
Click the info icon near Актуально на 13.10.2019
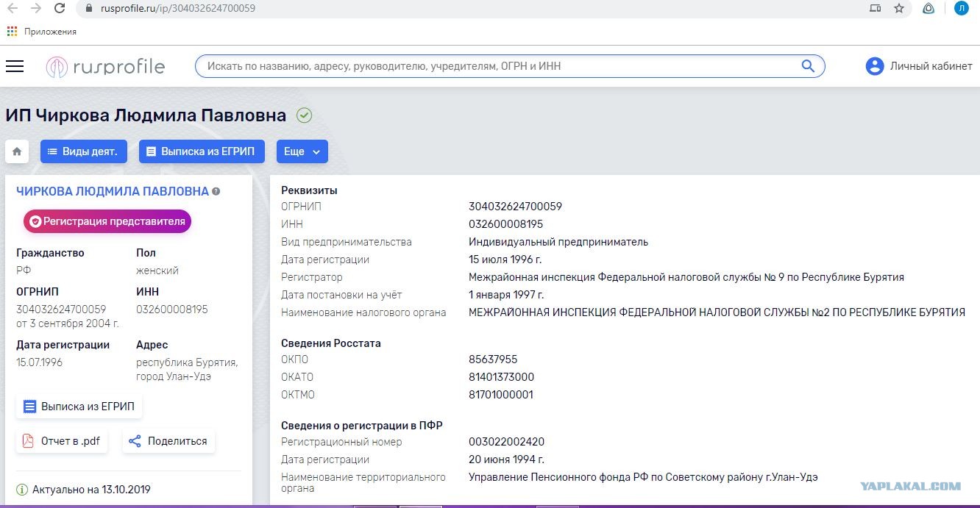(22, 490)
